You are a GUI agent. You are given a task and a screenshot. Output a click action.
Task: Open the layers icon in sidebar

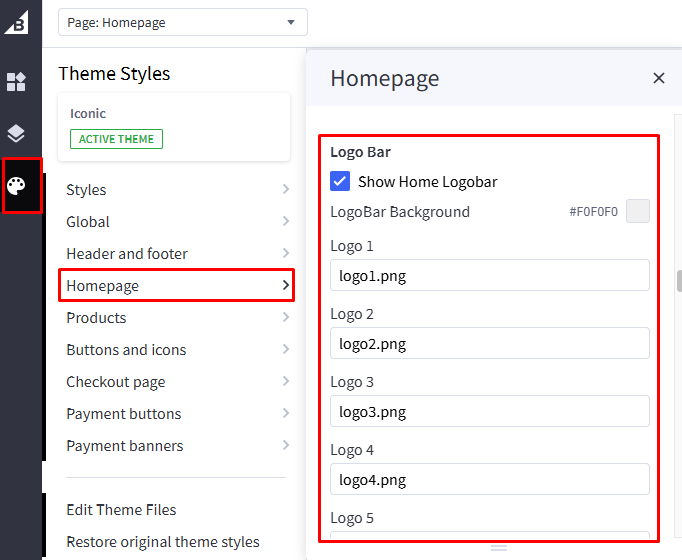16,133
